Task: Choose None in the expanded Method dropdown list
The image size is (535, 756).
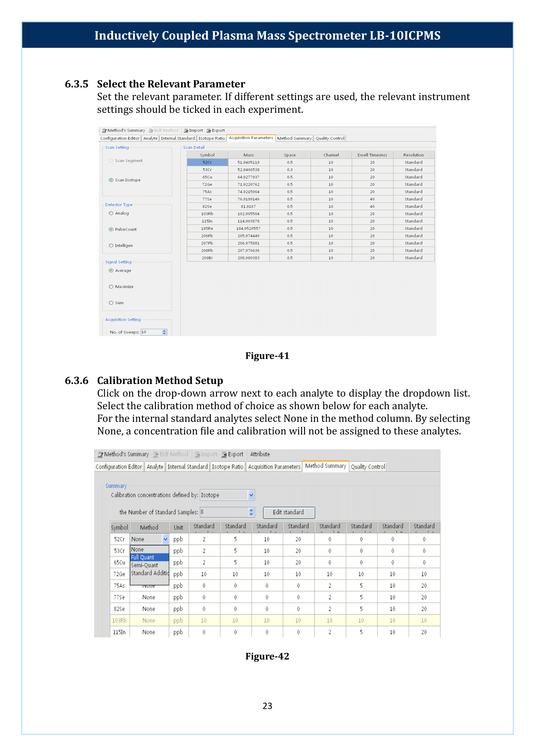Action: (x=149, y=549)
